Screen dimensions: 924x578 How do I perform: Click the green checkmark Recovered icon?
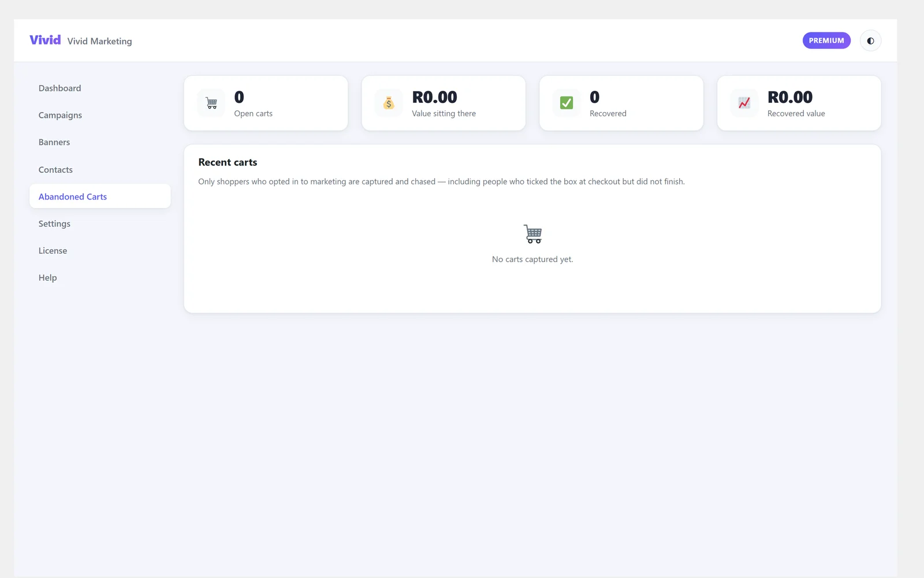click(x=567, y=103)
